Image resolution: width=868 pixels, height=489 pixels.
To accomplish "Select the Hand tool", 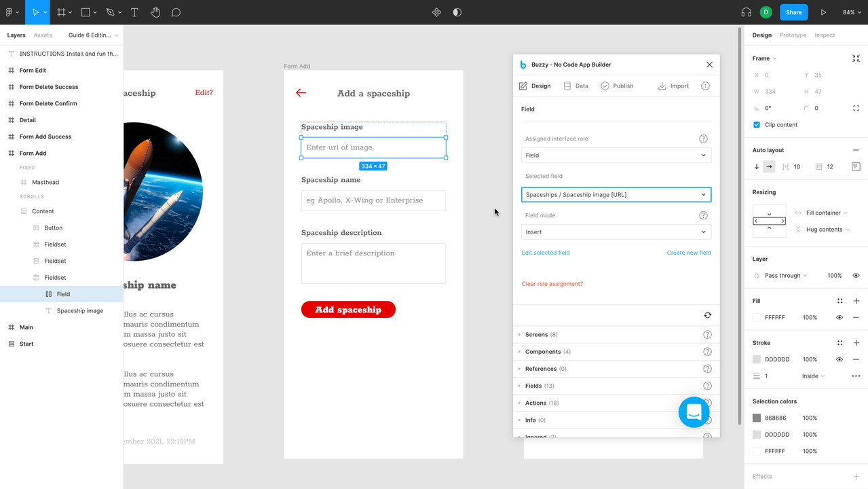I will click(x=155, y=12).
